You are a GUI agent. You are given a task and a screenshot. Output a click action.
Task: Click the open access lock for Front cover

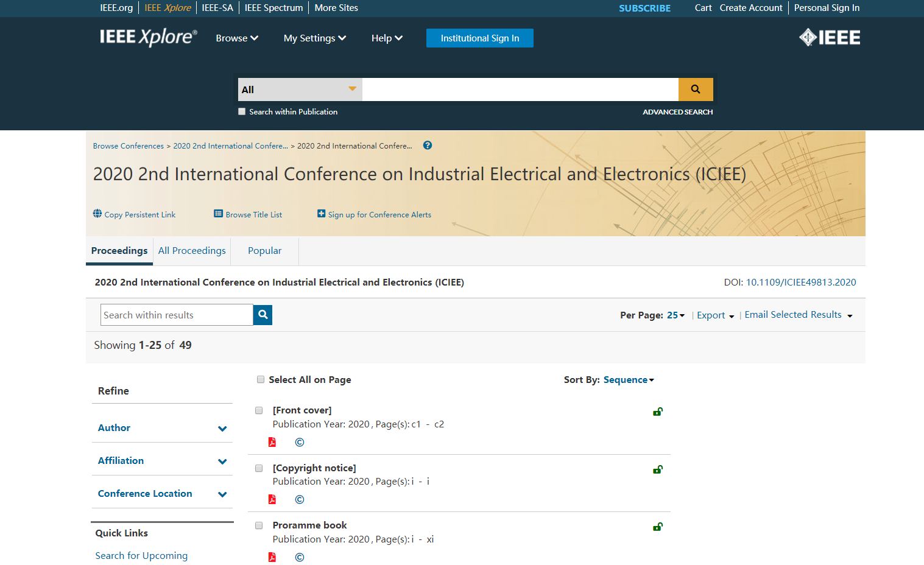point(658,412)
